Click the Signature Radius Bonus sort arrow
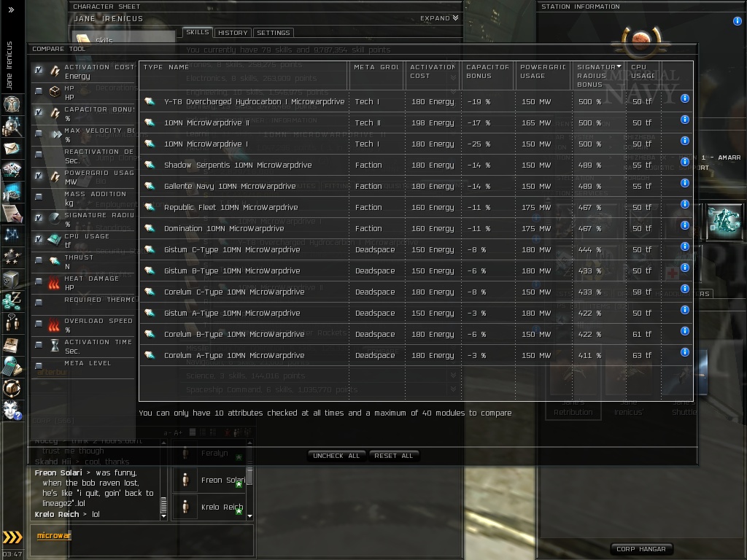 tap(619, 66)
